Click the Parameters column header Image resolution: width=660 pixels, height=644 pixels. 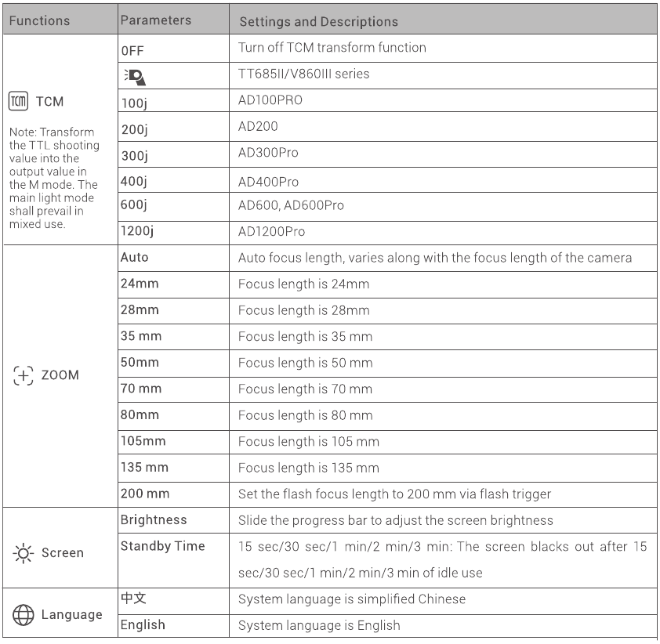[x=156, y=20]
